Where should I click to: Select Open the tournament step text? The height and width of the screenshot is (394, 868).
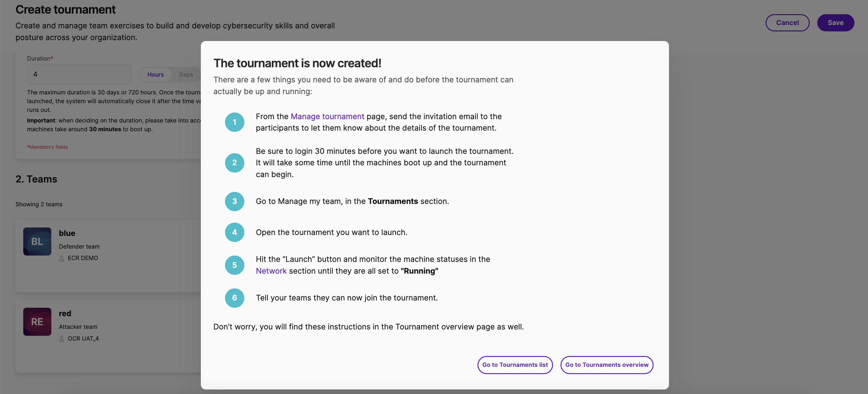pos(331,232)
